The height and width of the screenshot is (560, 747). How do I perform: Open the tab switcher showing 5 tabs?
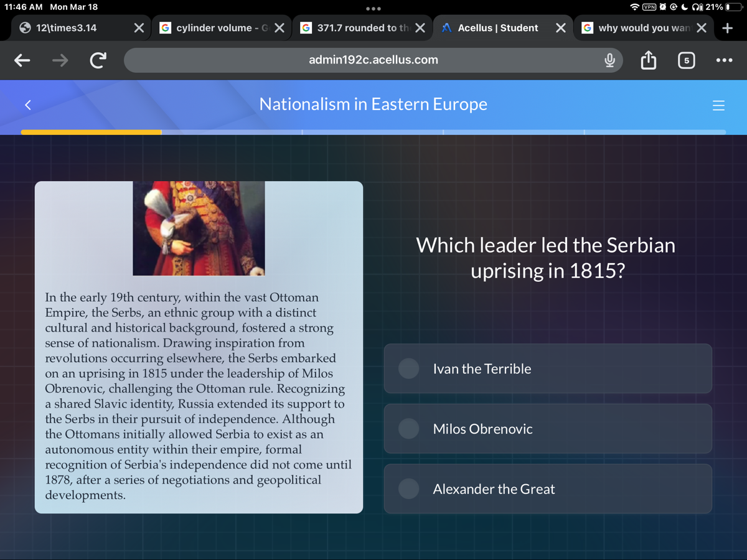(x=687, y=60)
